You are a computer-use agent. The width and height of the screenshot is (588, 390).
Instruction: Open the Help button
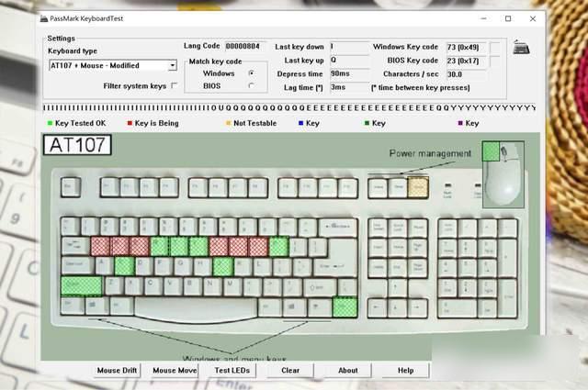tap(406, 370)
